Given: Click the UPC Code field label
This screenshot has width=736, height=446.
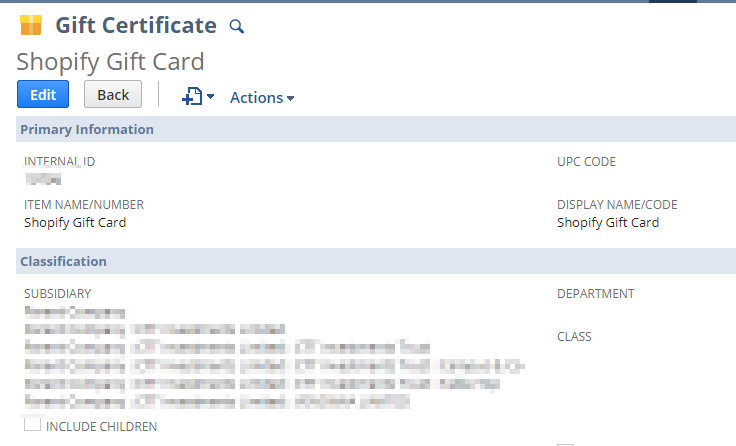Looking at the screenshot, I should pyautogui.click(x=586, y=161).
